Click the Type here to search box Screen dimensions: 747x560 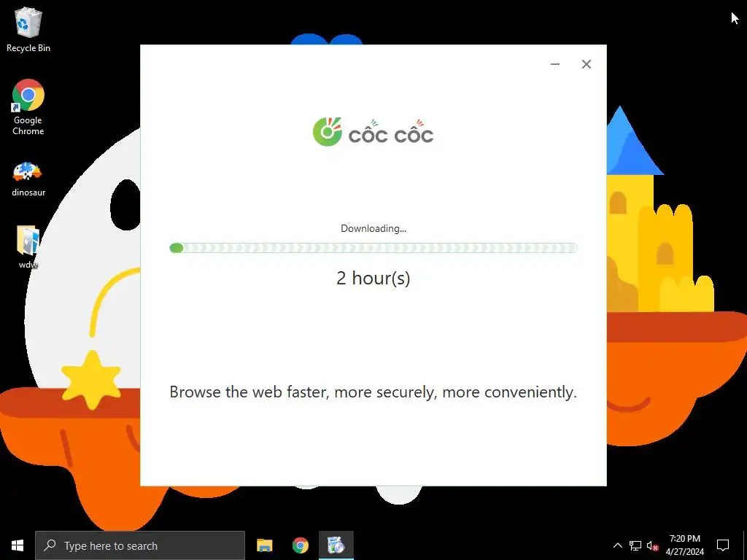pyautogui.click(x=140, y=545)
